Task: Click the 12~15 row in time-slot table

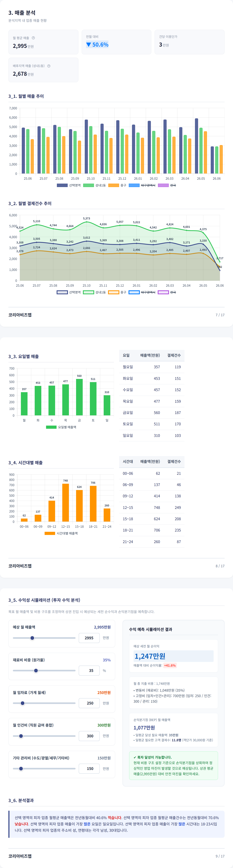Action: (152, 507)
